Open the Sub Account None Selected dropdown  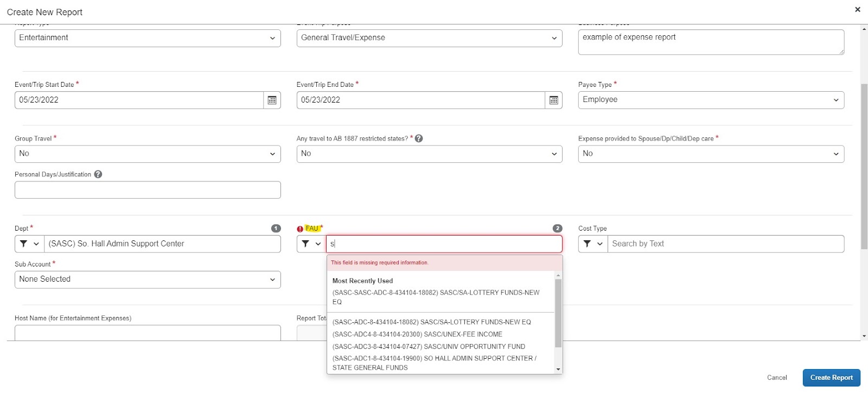(x=148, y=279)
